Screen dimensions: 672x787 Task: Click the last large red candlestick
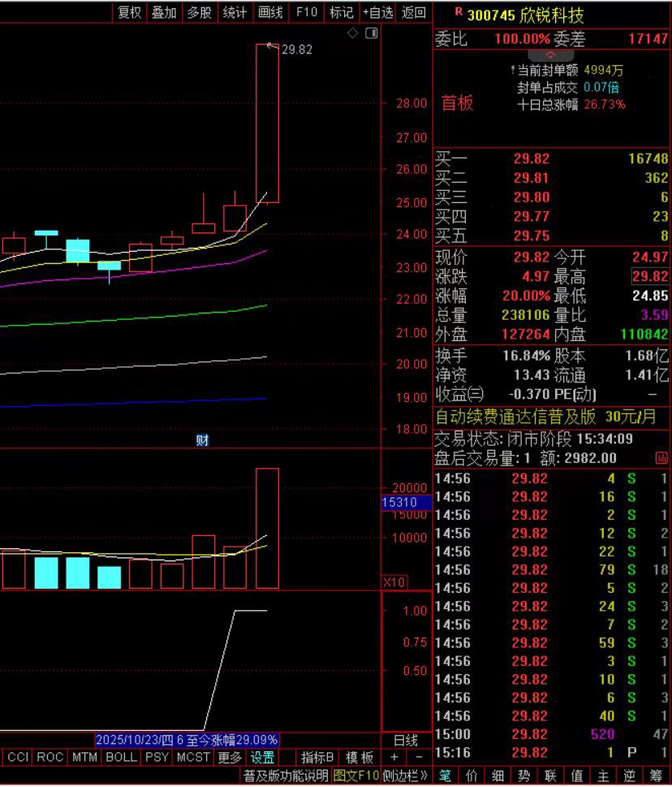point(267,123)
